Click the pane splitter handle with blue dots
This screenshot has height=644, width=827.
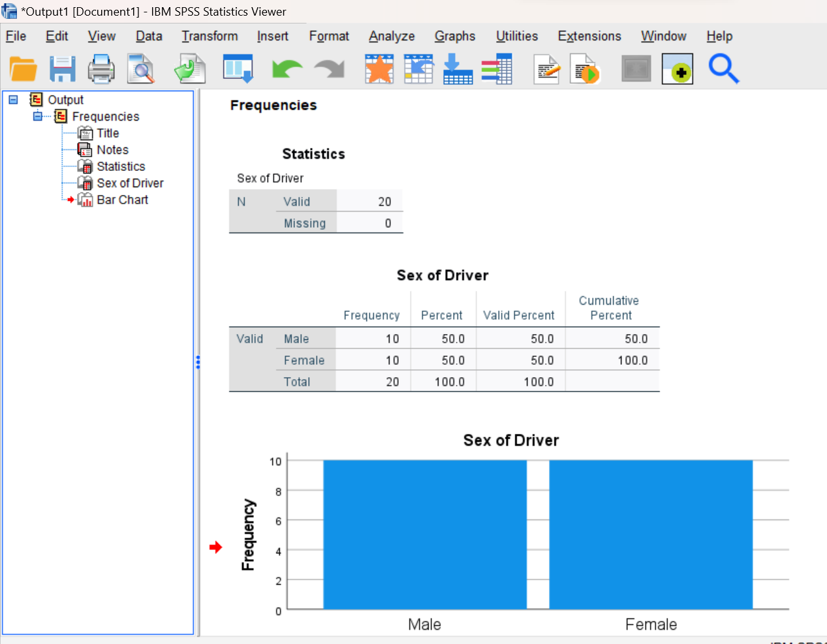pos(198,362)
